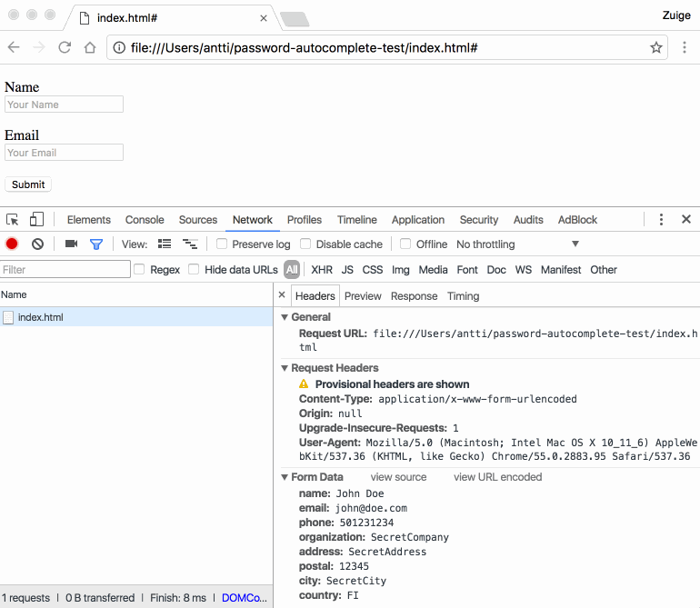Activate the inspect element picker
Screen dimensions: 700x608
[x=13, y=219]
